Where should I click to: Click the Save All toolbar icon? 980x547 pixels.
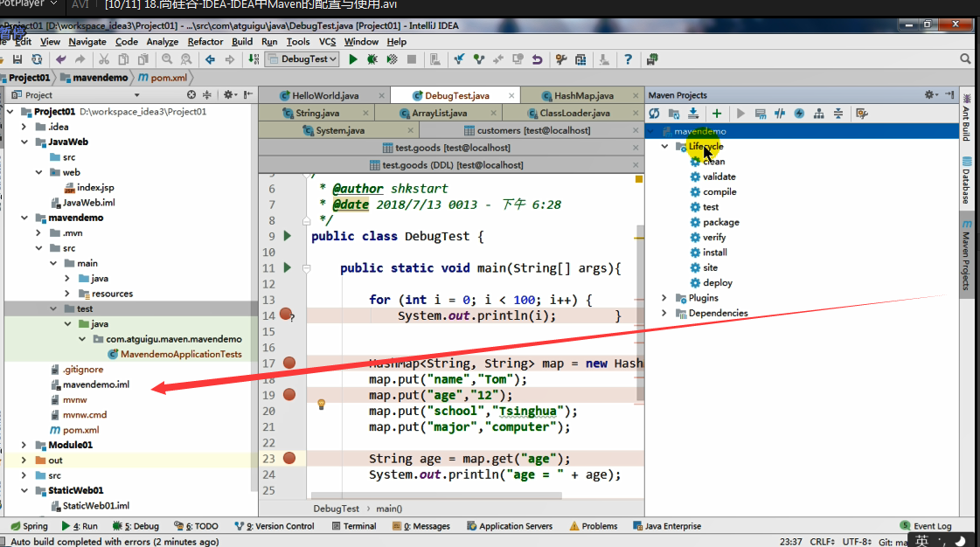[17, 59]
